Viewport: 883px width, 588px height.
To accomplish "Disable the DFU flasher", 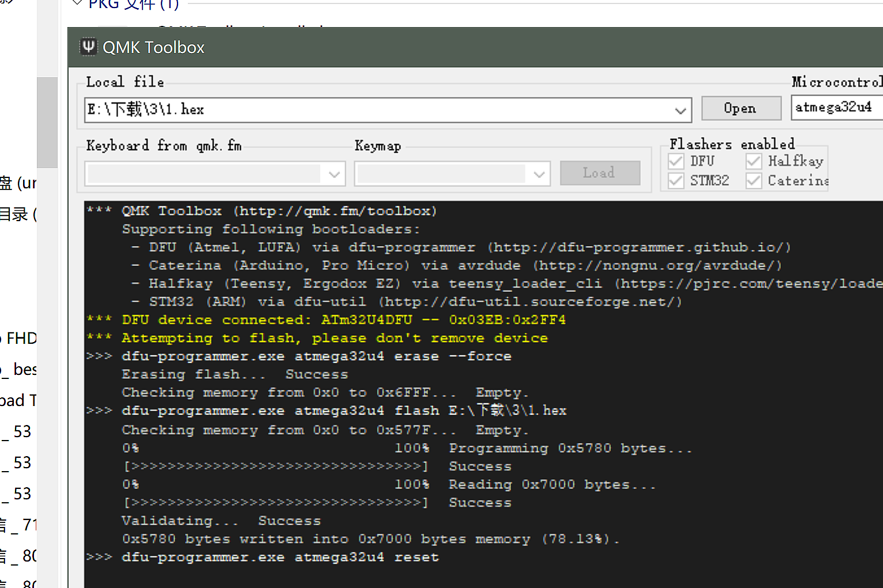I will (675, 161).
